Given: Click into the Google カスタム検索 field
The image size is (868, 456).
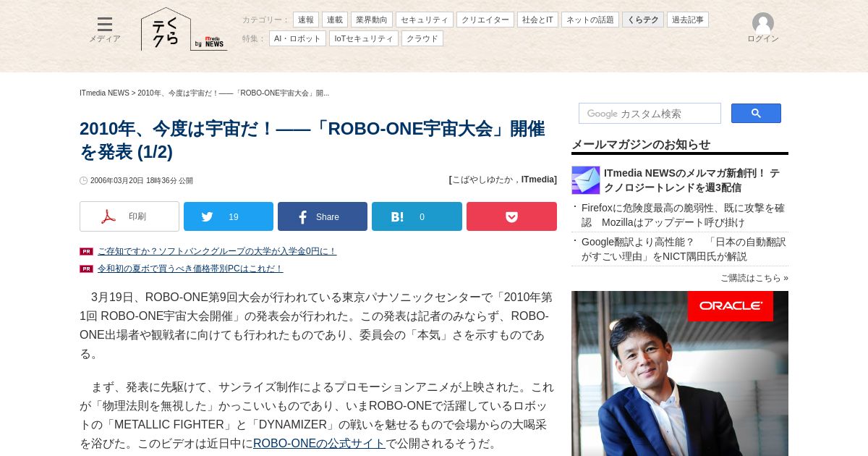Looking at the screenshot, I should click(x=650, y=114).
